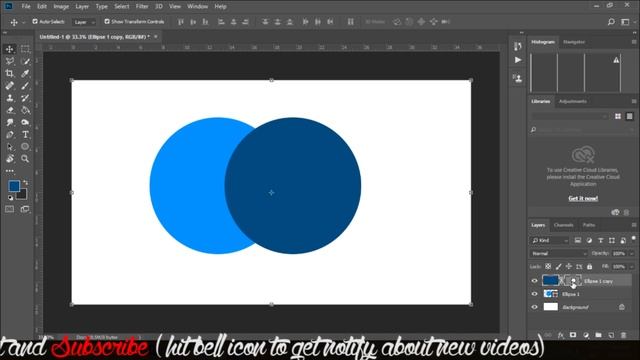Click the layer styles fx icon
The width and height of the screenshot is (640, 360).
(x=561, y=335)
